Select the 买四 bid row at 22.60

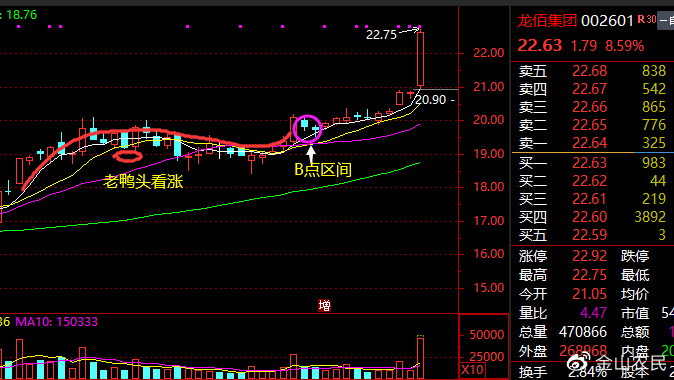(x=593, y=217)
